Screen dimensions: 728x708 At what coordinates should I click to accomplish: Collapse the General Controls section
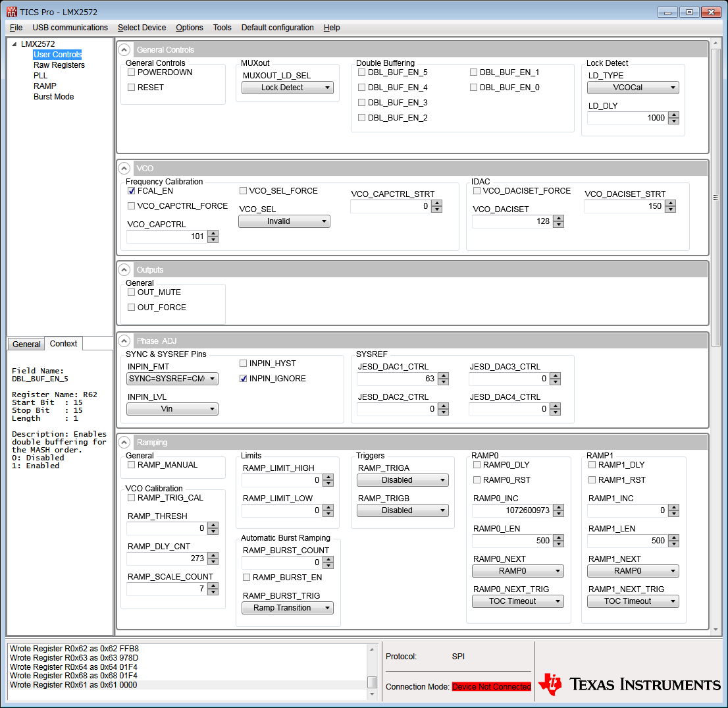pos(124,49)
